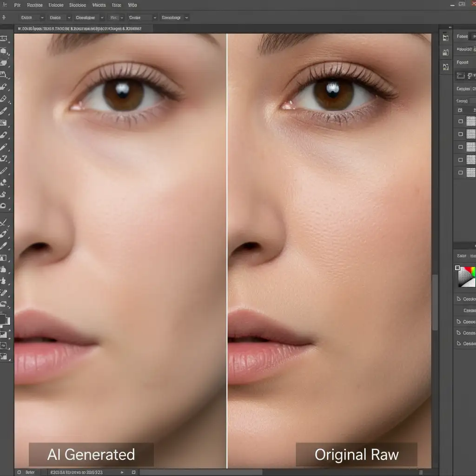
Task: Pick a color from the rainbow color picker square
Action: [x=468, y=277]
